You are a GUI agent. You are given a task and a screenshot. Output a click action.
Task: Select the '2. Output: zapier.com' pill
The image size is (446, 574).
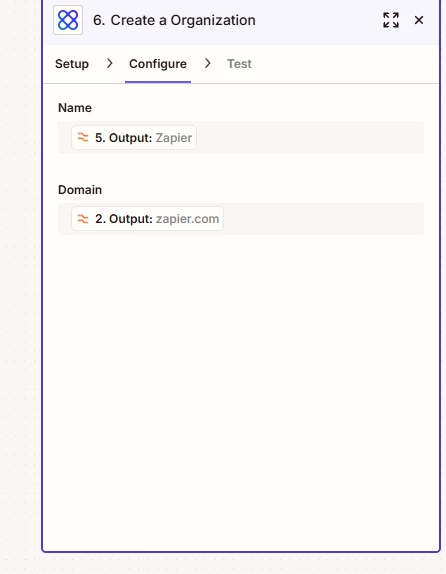tap(147, 219)
